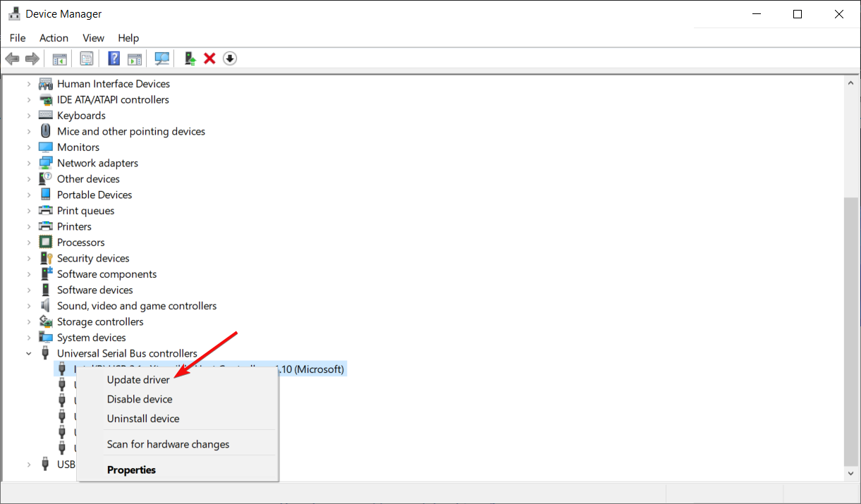Open the Properties toolbar icon
The width and height of the screenshot is (861, 504).
click(86, 59)
